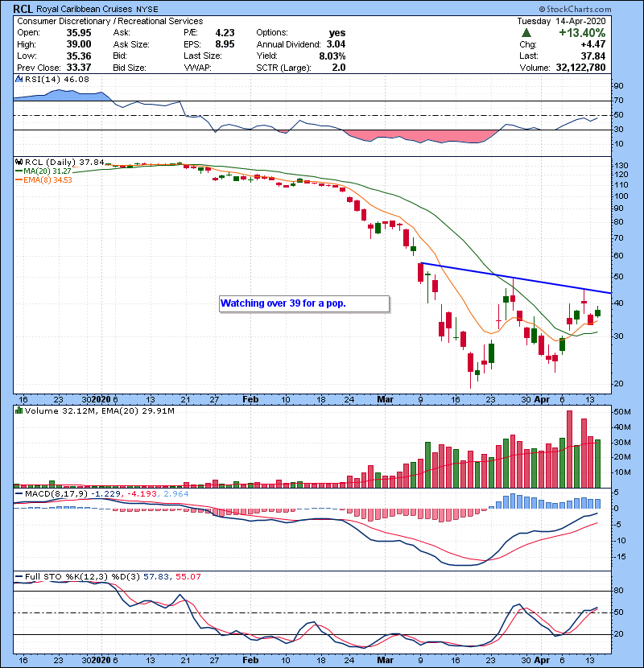Click the MACD(8,17,9) line legend marker
644x668 pixels.
point(19,494)
